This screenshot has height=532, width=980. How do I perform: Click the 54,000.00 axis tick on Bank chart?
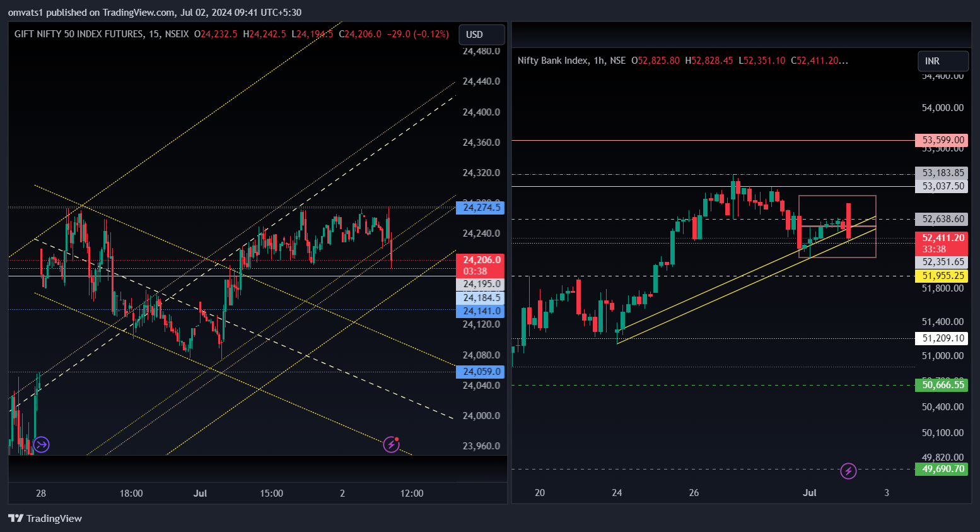[943, 108]
